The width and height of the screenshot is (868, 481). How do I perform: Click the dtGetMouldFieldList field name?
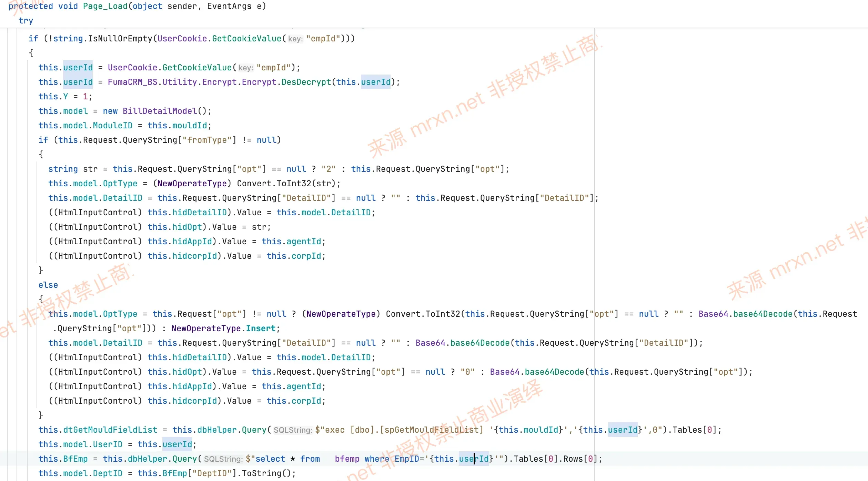coord(110,430)
